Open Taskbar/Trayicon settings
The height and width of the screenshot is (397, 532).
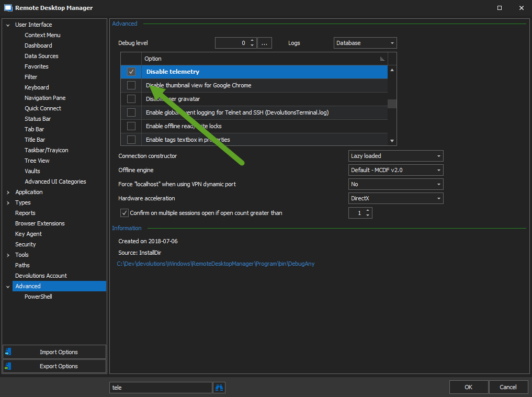pyautogui.click(x=47, y=150)
